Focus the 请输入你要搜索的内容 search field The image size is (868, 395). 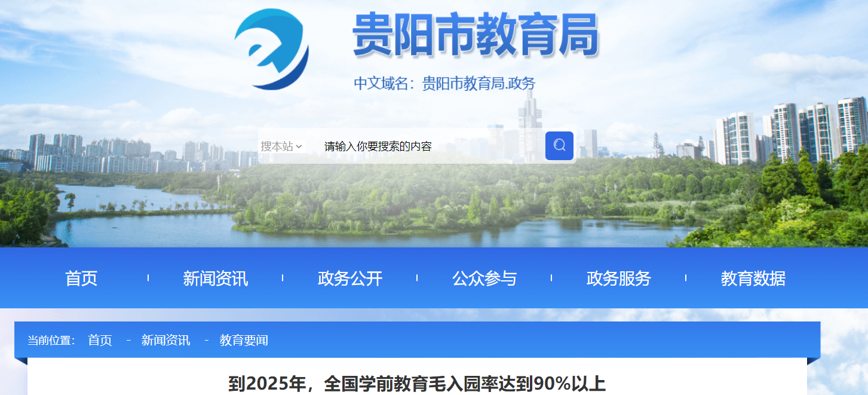[x=432, y=146]
